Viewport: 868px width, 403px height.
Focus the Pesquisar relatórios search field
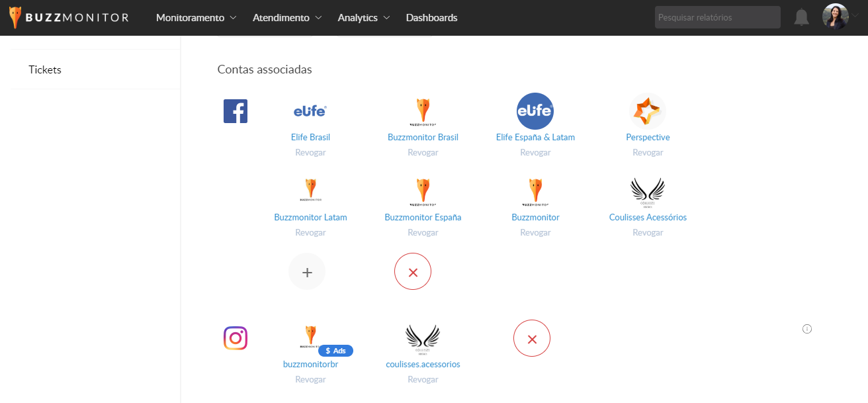[717, 18]
